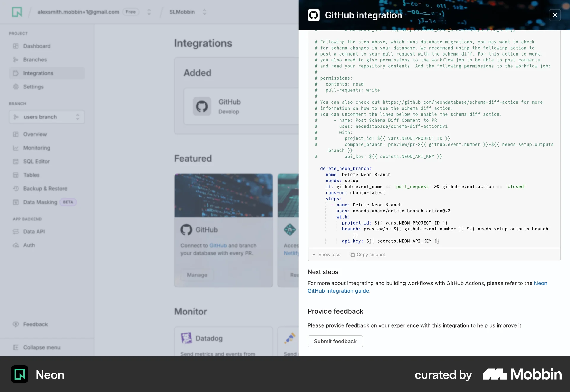Click 'delete_neon_branch:' line in code
The width and height of the screenshot is (570, 392).
coord(346,169)
